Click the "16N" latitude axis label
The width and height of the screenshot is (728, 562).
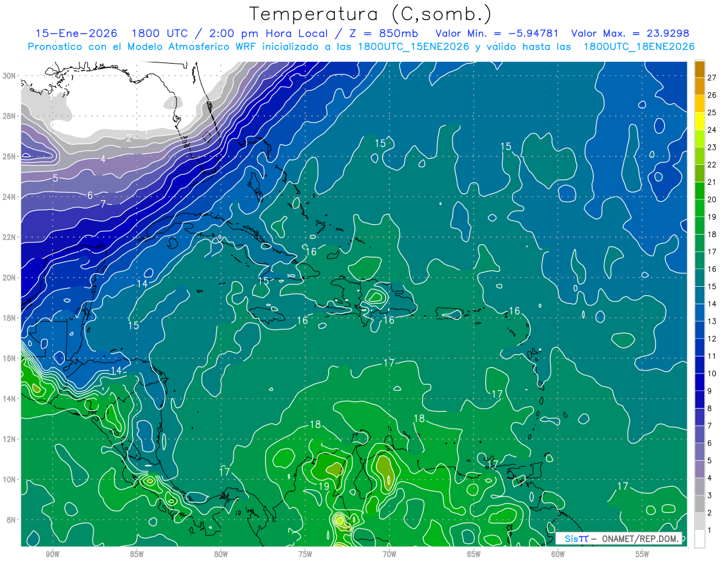(x=10, y=358)
